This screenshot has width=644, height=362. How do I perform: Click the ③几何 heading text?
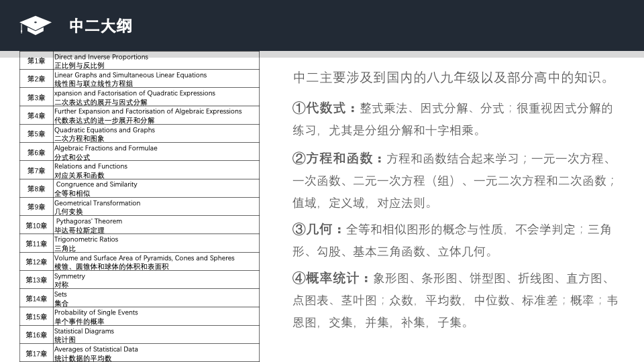(x=312, y=229)
